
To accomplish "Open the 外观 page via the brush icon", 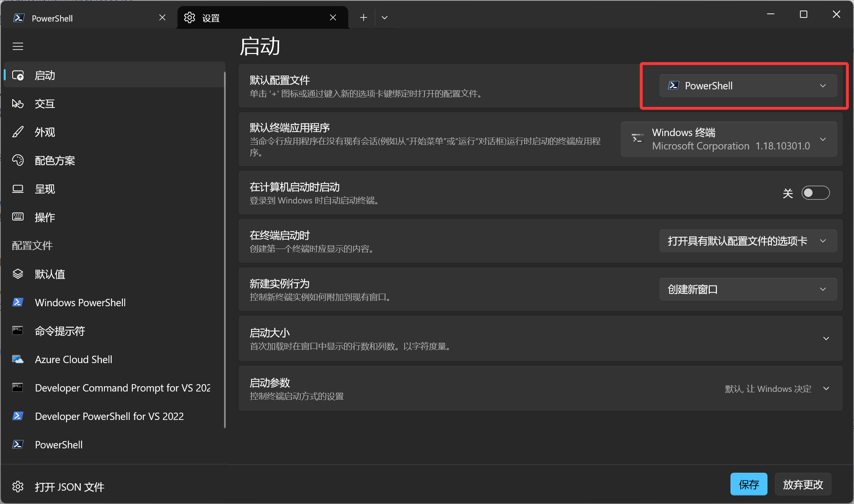I will (x=18, y=132).
